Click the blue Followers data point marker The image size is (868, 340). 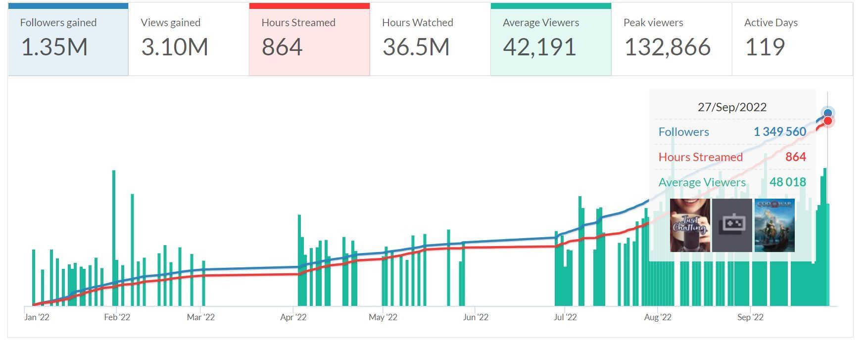(x=827, y=113)
